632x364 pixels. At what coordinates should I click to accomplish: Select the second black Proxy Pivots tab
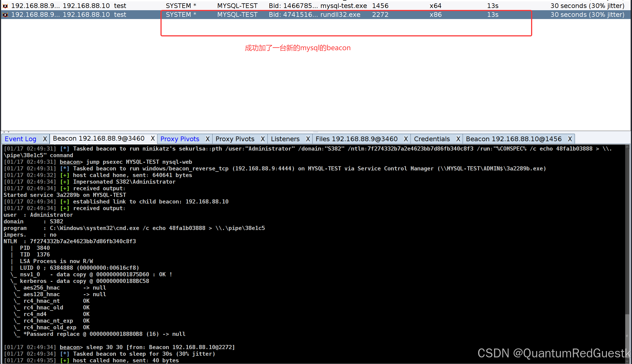(235, 139)
